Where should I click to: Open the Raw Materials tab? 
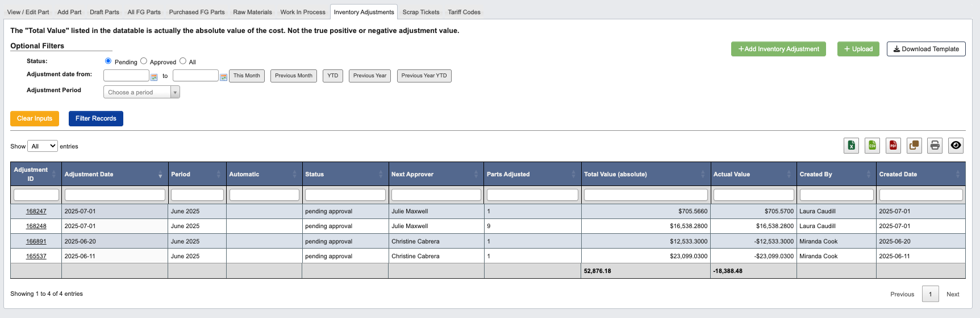[252, 12]
